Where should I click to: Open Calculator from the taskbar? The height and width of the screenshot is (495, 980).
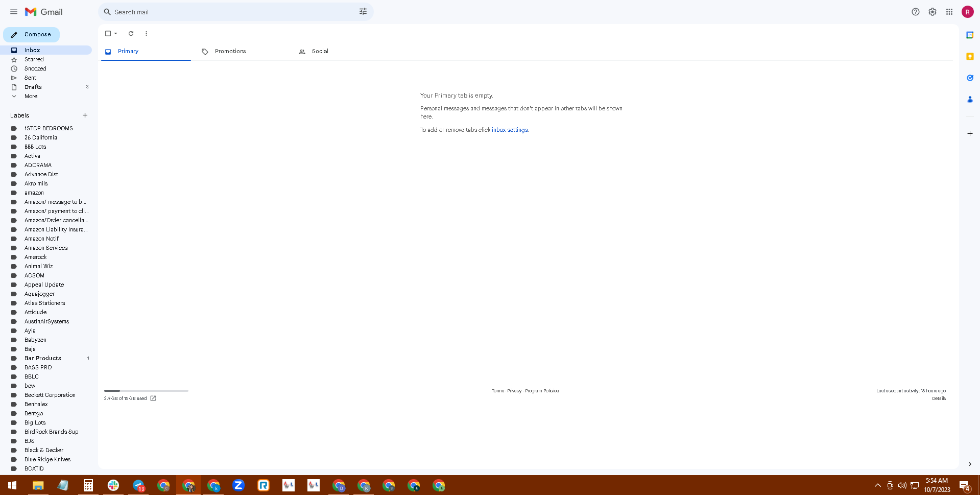pos(88,485)
